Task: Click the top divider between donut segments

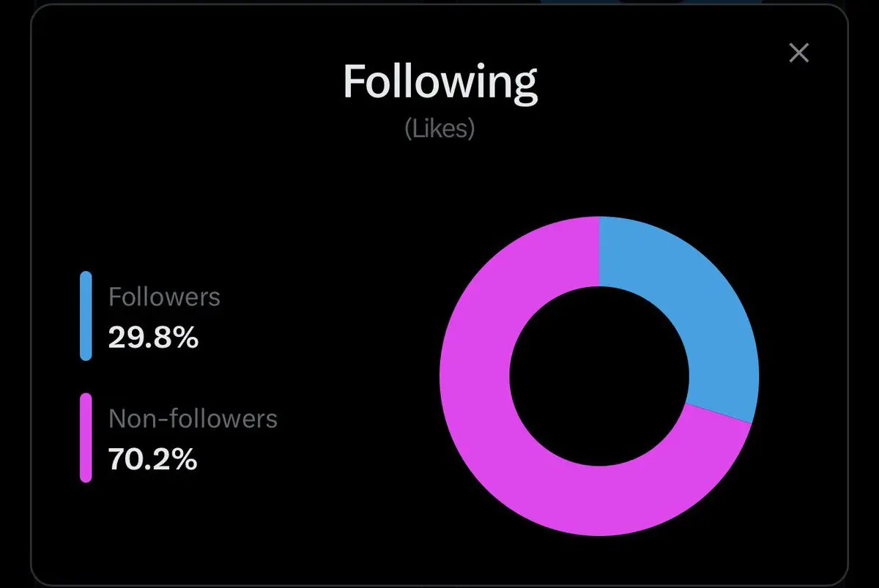Action: click(599, 251)
